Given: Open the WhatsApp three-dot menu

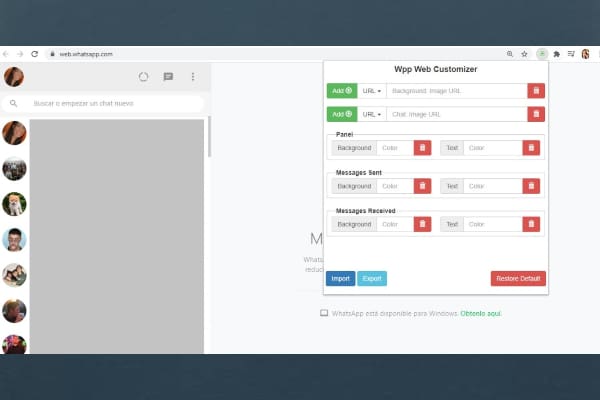Looking at the screenshot, I should coord(193,77).
